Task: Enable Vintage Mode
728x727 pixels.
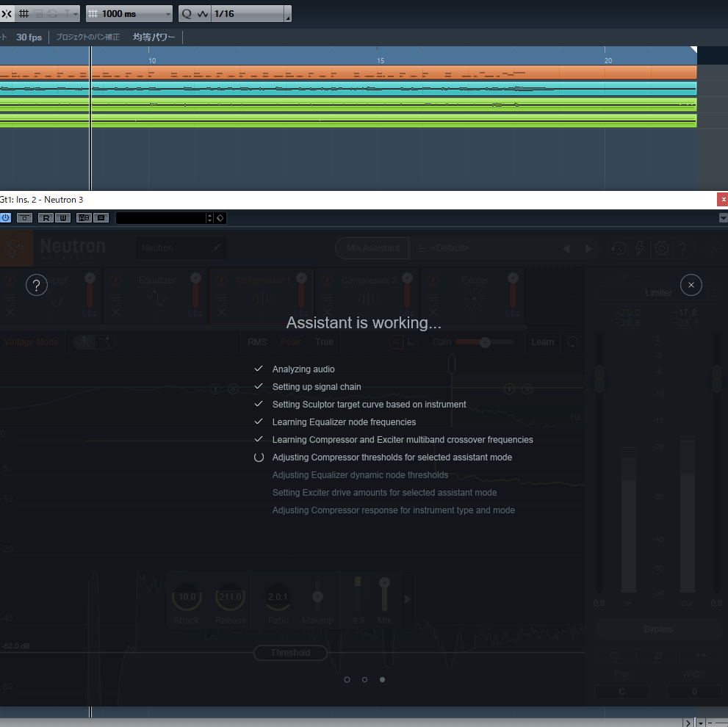Action: click(31, 342)
